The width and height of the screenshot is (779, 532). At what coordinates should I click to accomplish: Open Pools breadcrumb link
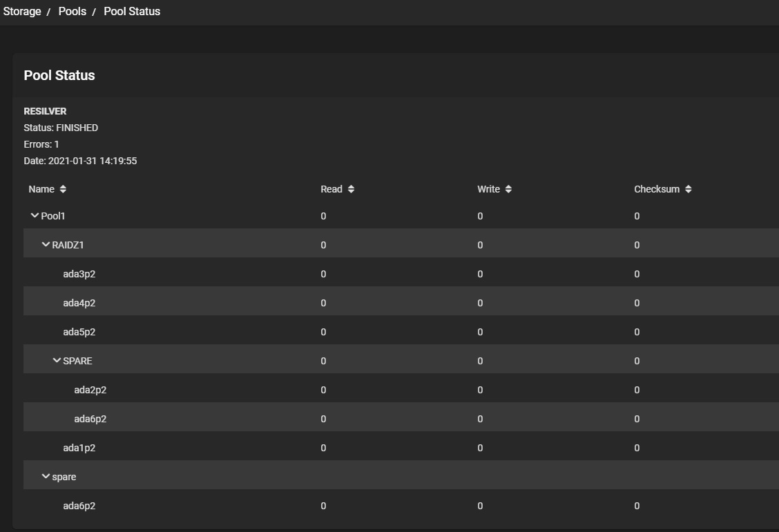pos(73,11)
